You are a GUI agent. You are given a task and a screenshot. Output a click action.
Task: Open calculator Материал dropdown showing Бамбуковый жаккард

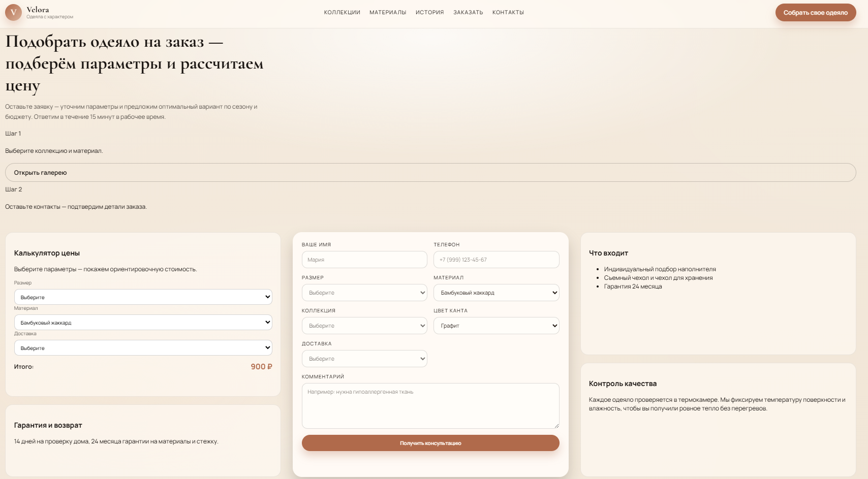(x=143, y=323)
